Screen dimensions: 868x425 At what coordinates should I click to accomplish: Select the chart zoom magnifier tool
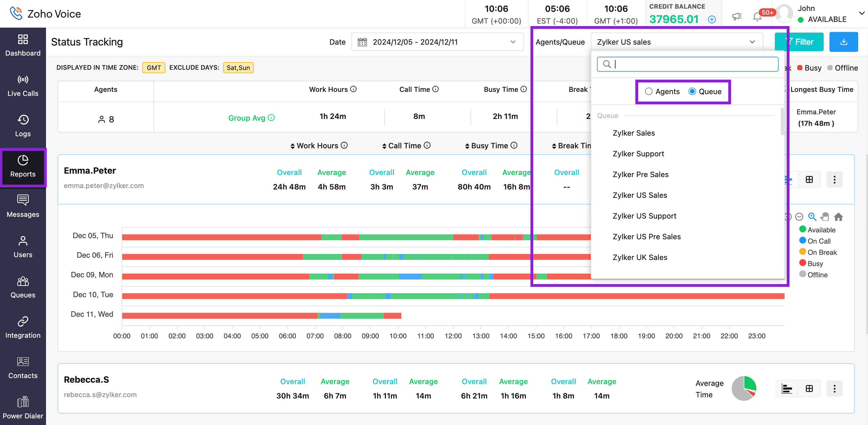[x=812, y=217]
